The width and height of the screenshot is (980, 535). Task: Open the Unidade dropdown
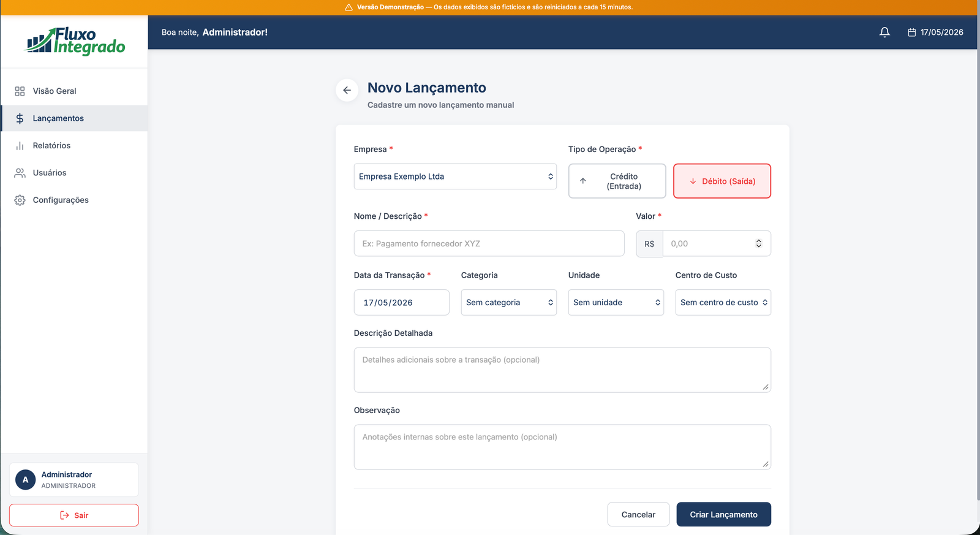click(616, 302)
